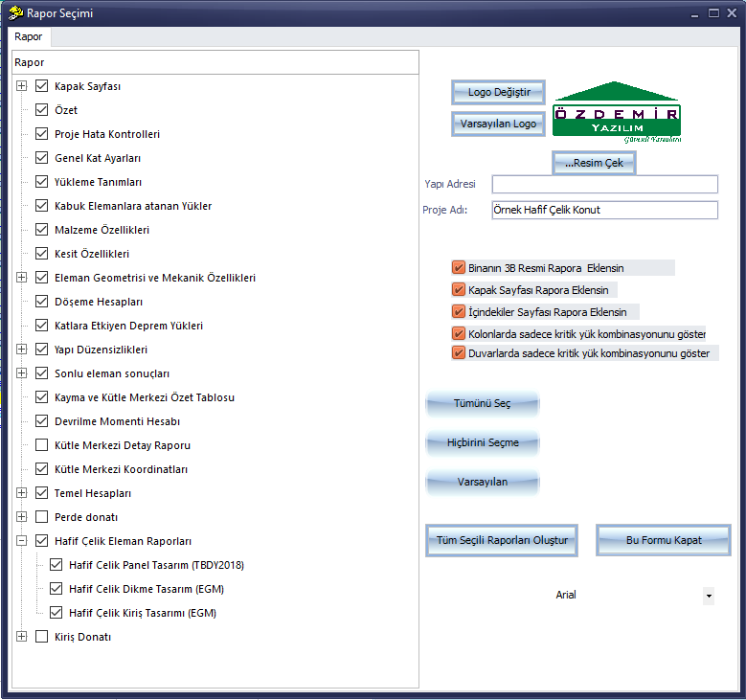The width and height of the screenshot is (746, 700).
Task: Toggle Kapak Sayfası Rapora Eklensin option
Action: click(x=459, y=290)
